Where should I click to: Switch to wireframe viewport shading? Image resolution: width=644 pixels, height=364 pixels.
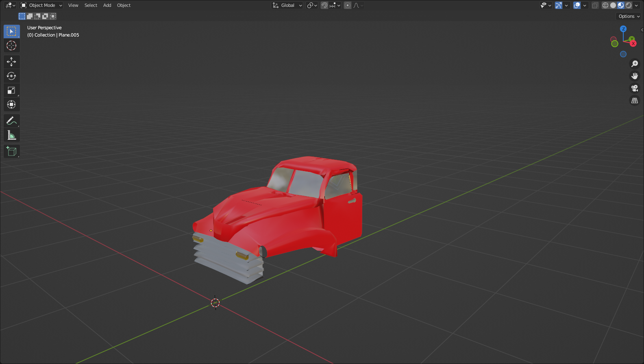coord(605,5)
